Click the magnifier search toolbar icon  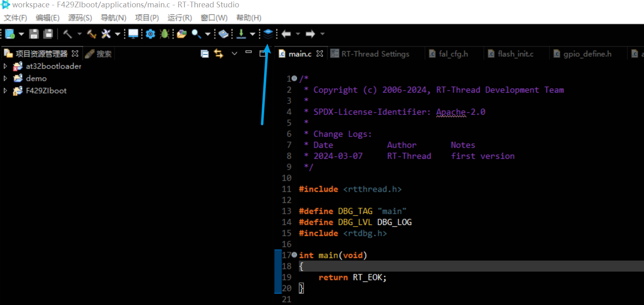(196, 34)
